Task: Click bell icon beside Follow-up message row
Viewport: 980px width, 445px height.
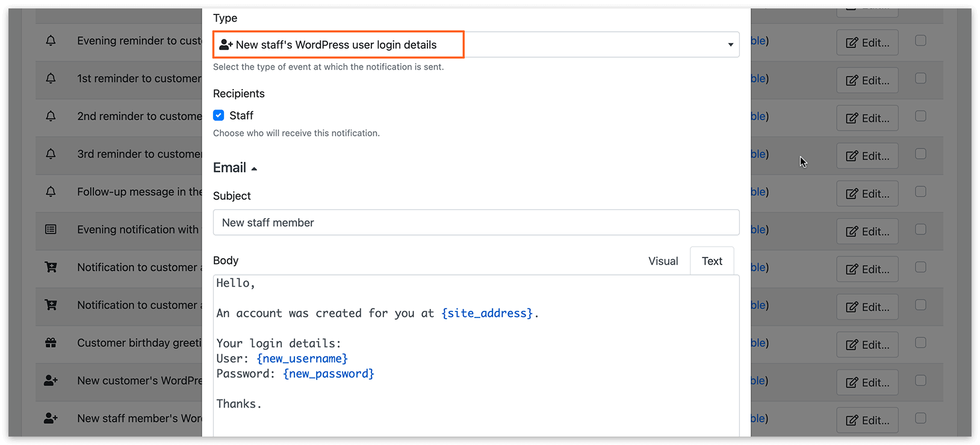Action: pyautogui.click(x=51, y=192)
